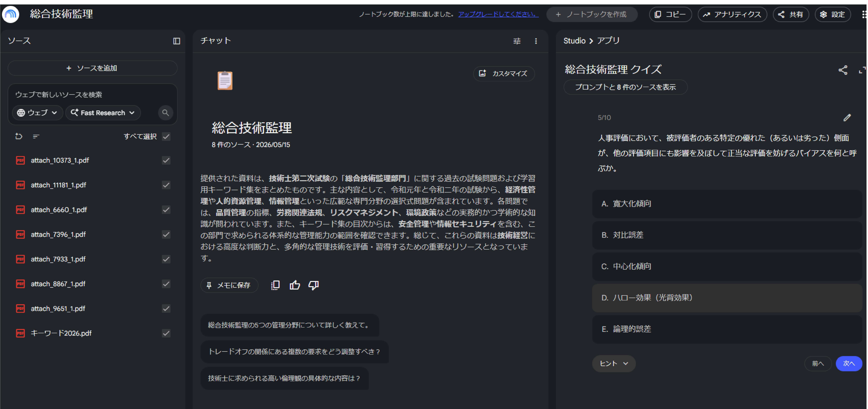The width and height of the screenshot is (868, 409).
Task: Click the PDF icon of attach_7933_1.pdf
Action: 21,259
